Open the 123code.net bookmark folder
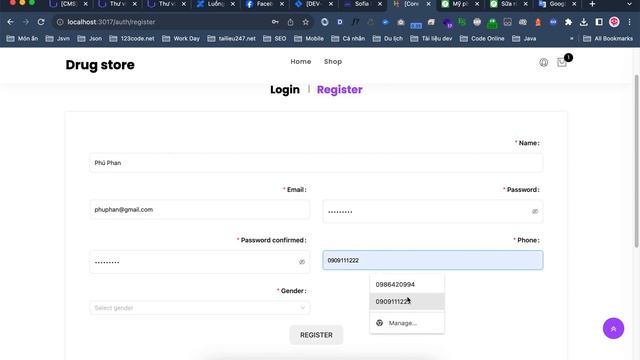Image resolution: width=640 pixels, height=360 pixels. [x=132, y=38]
